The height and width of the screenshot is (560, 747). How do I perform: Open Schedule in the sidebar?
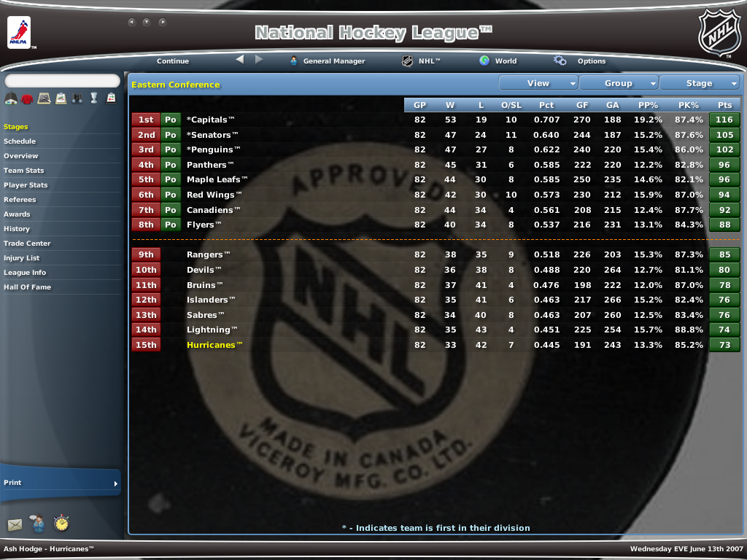click(x=20, y=141)
